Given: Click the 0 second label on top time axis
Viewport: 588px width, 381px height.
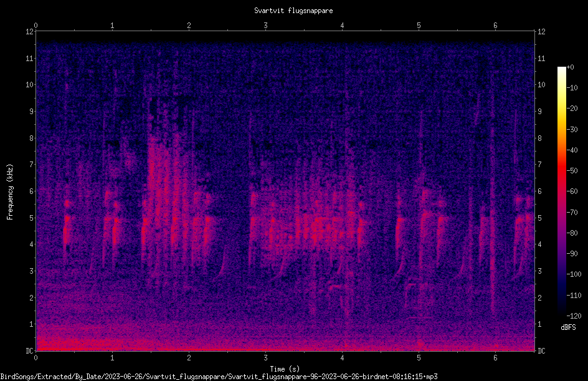Looking at the screenshot, I should (x=36, y=25).
